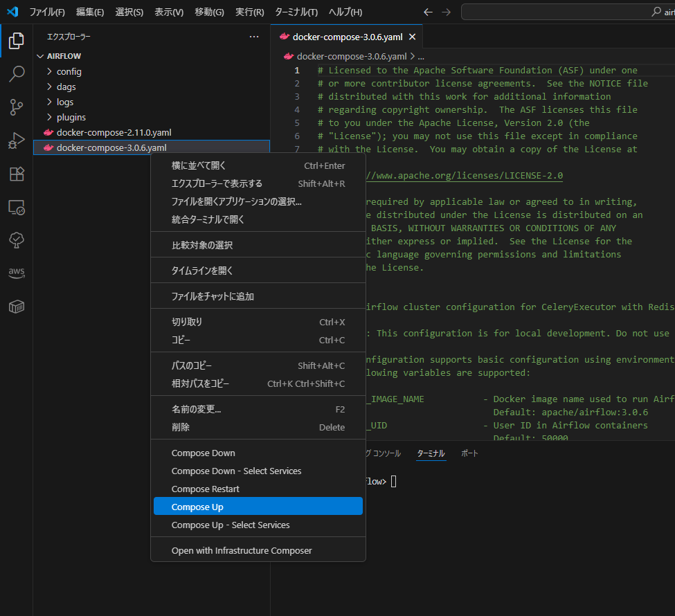
Task: Choose エクスプローラーで表示する menu entry
Action: [258, 184]
